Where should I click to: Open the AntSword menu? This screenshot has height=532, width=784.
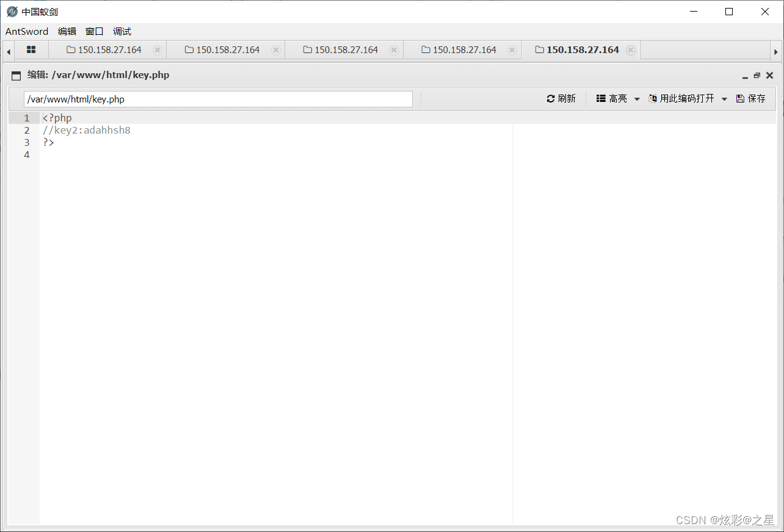pyautogui.click(x=27, y=32)
